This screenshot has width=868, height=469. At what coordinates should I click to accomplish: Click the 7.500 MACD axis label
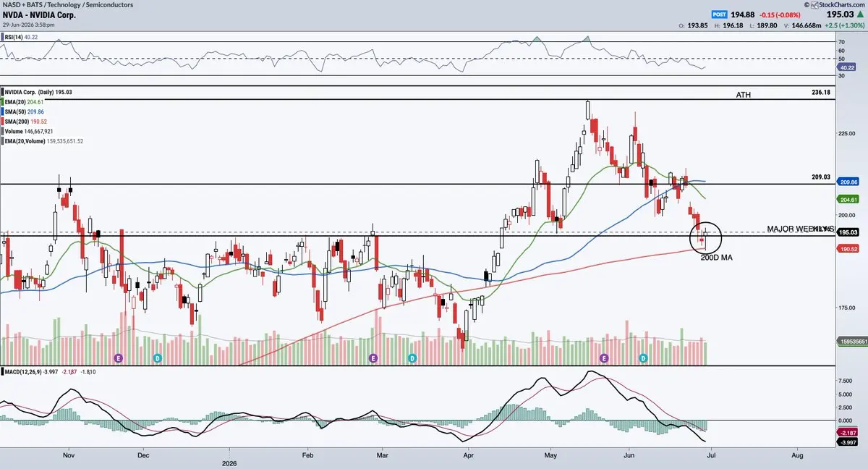(846, 379)
